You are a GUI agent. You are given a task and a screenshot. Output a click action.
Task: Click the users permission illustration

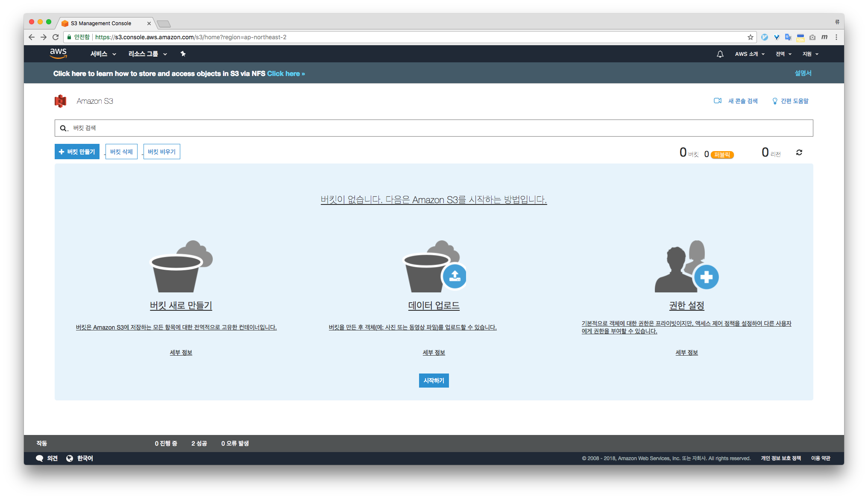pyautogui.click(x=686, y=266)
